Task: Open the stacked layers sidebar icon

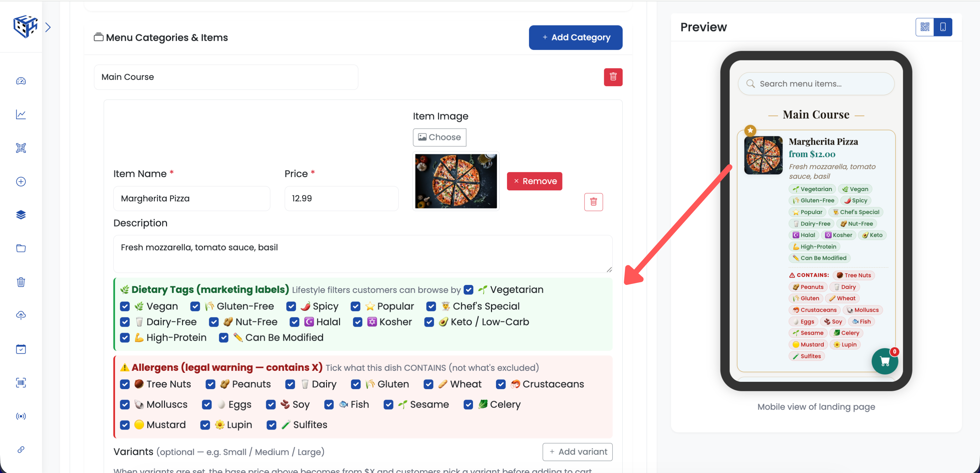Action: click(21, 215)
